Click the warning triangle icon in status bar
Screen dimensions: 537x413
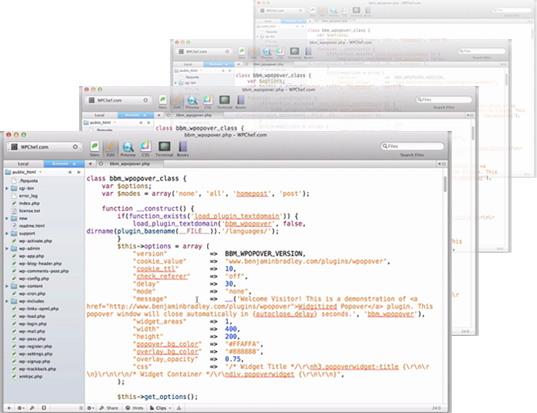pos(179,408)
